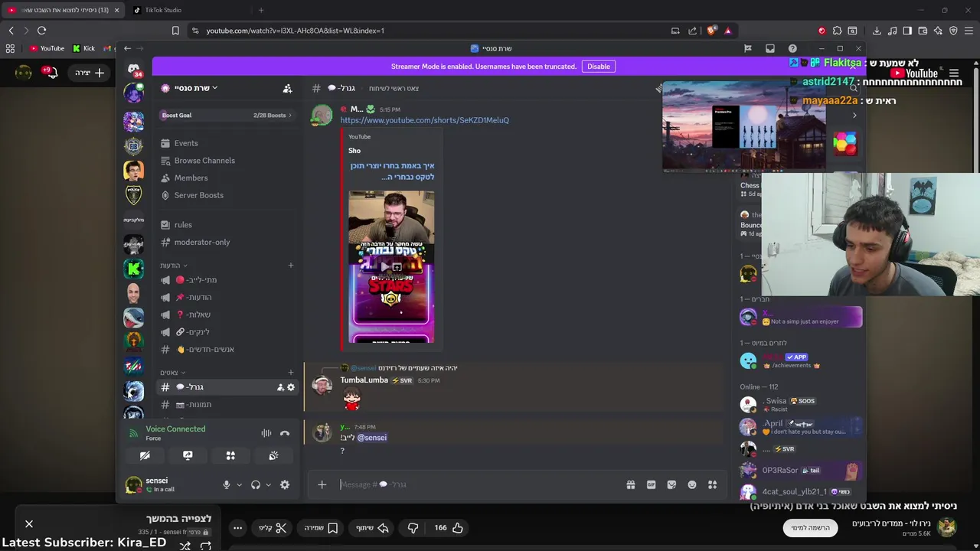Screen dimensions: 980x551
Task: Create channel in הודעות category plus
Action: pos(291,266)
